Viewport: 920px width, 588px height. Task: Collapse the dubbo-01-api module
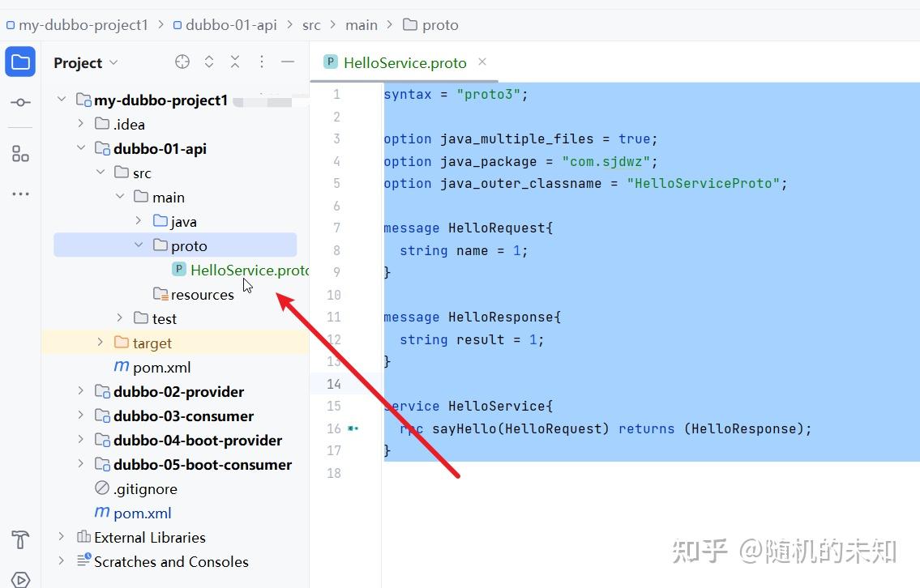[80, 148]
